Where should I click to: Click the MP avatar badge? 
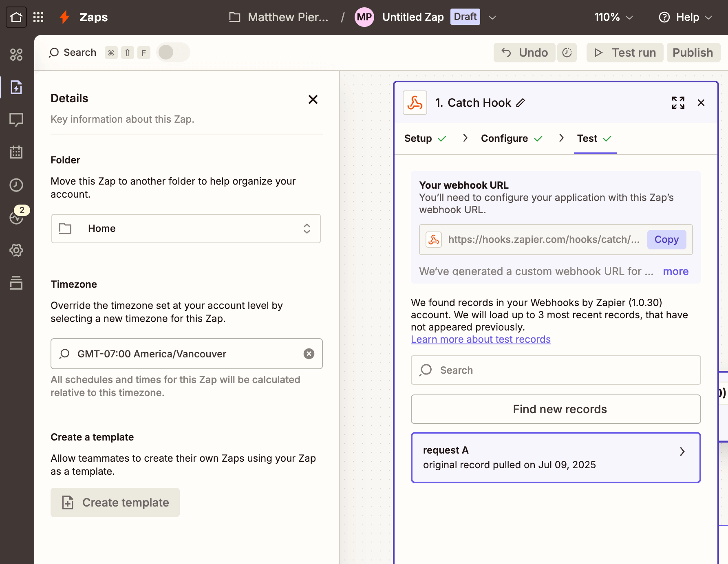point(364,17)
